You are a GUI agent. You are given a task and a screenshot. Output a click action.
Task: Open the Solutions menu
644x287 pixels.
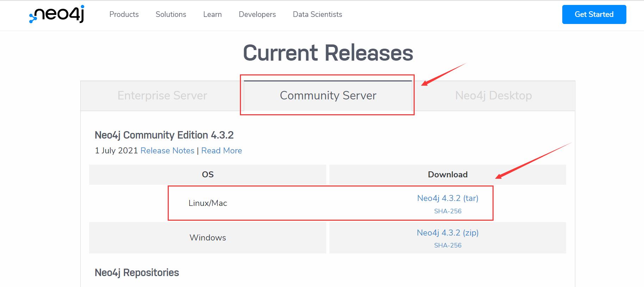click(x=171, y=14)
